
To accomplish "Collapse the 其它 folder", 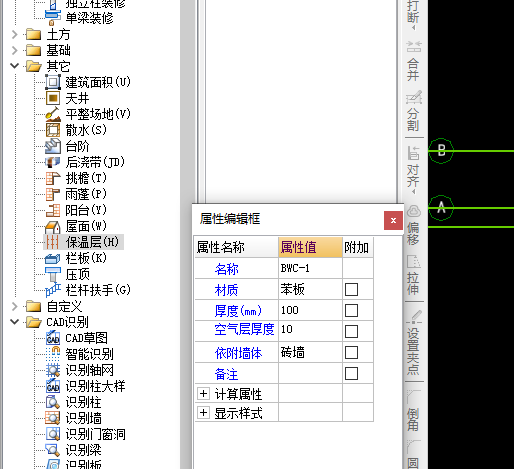I will click(14, 66).
